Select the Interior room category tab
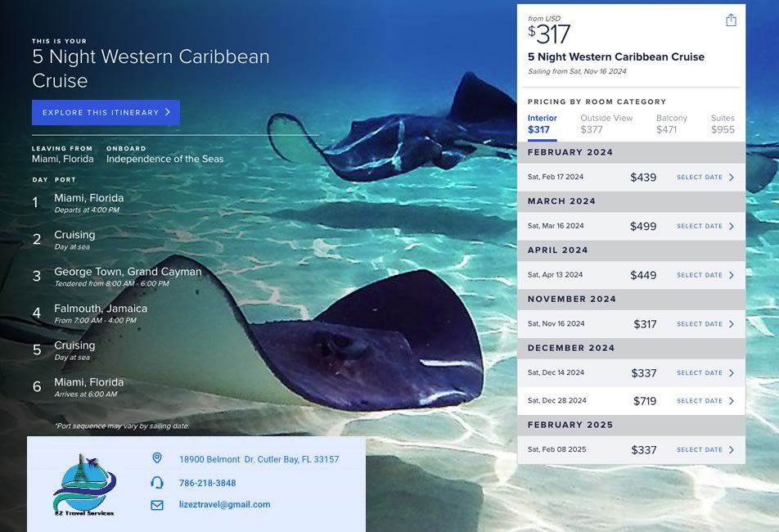Screen dimensions: 779x532 point(542,124)
